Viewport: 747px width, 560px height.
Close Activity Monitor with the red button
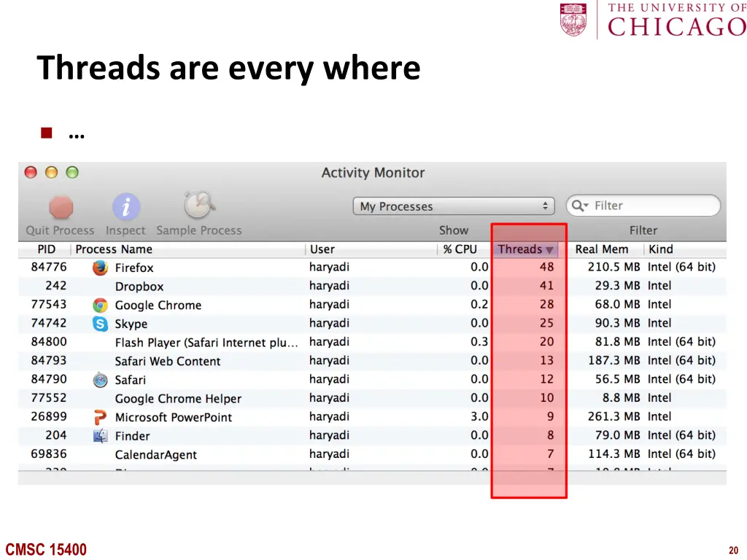coord(31,172)
